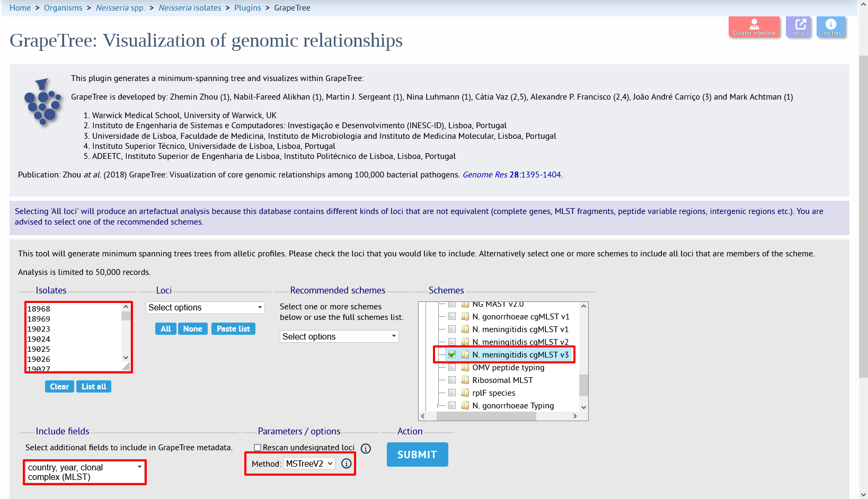This screenshot has height=499, width=868.
Task: Show info about the Method option
Action: click(347, 464)
